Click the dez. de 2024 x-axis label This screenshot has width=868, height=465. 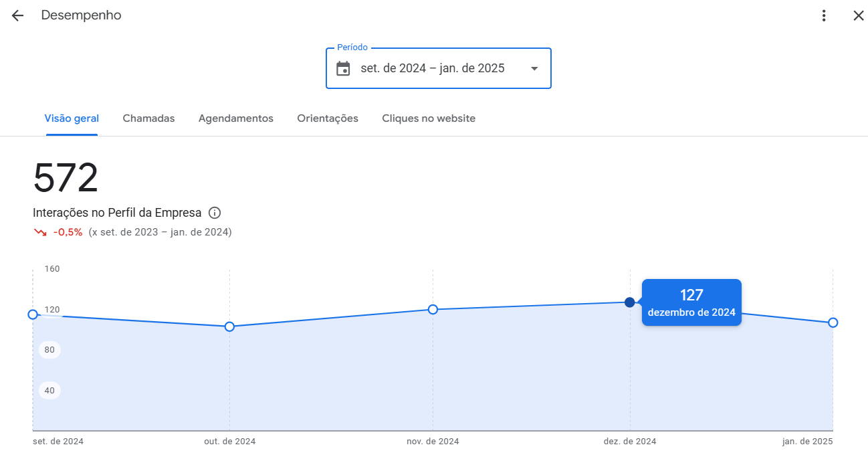[x=630, y=442]
